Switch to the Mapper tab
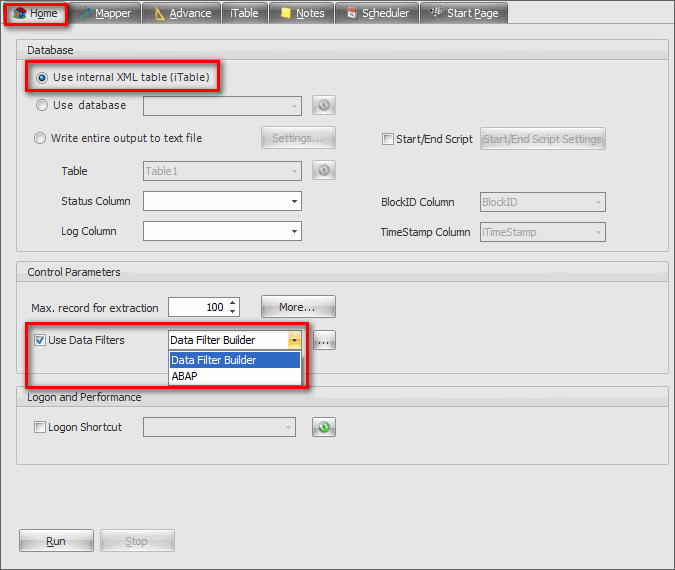The image size is (675, 570). (x=105, y=13)
